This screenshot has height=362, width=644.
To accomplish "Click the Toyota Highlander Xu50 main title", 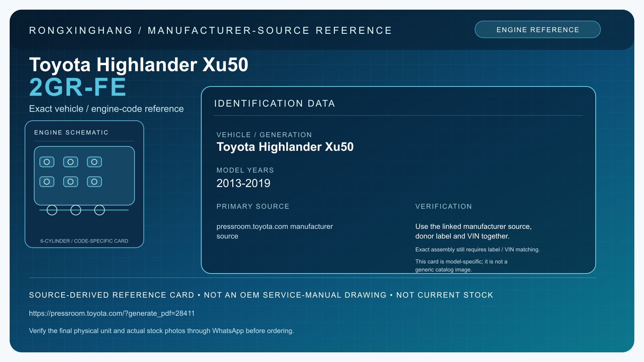I will point(139,65).
